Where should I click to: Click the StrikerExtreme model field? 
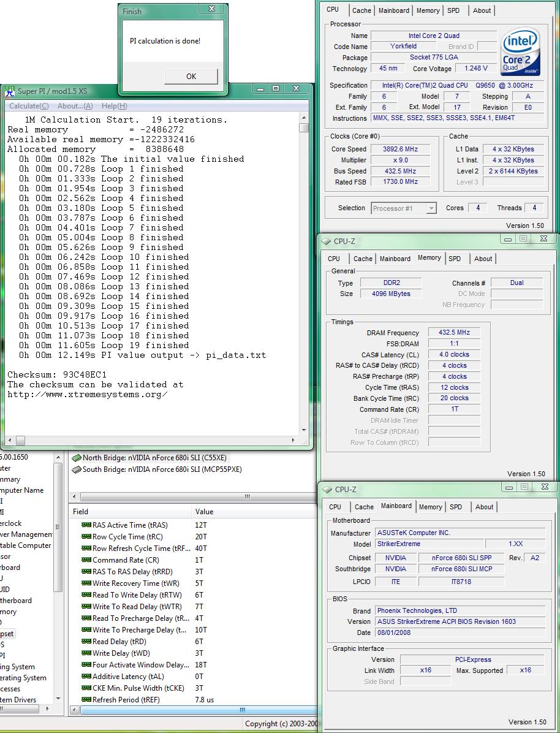tap(429, 544)
